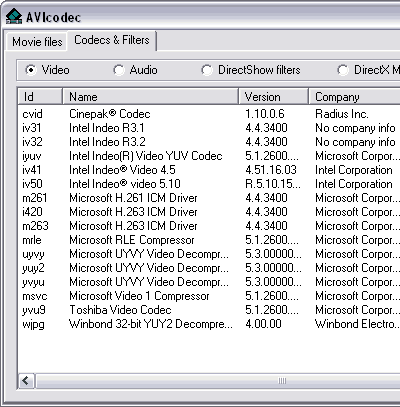
Task: Pick Intel Indeo(R) Video YUV Codec
Action: (x=146, y=156)
